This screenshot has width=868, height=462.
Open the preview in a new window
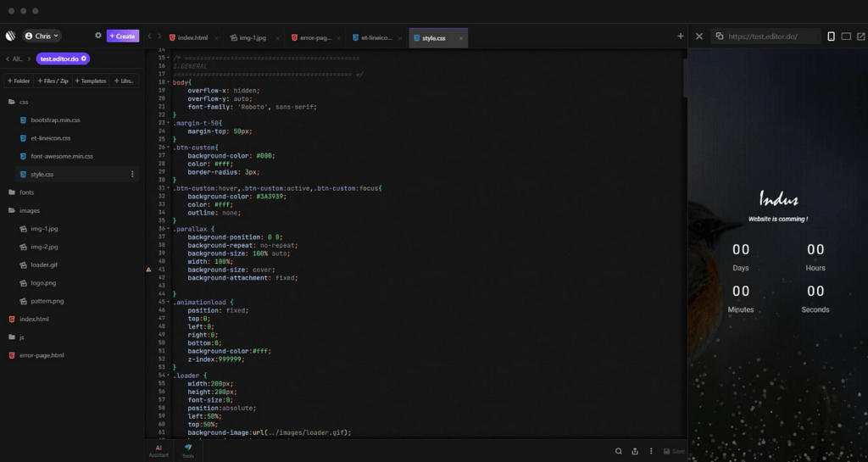click(861, 36)
